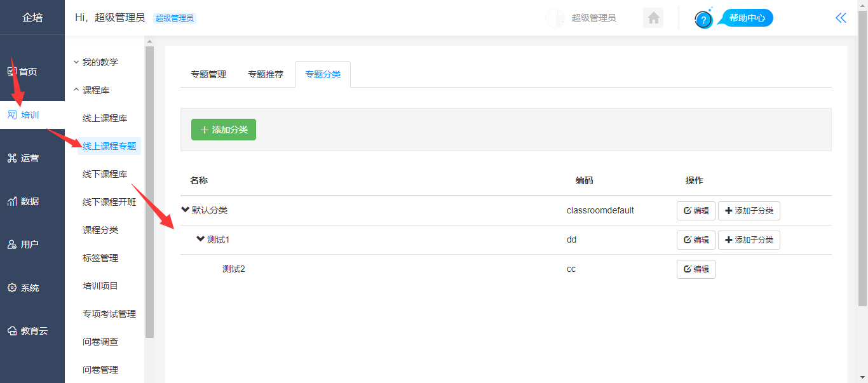Viewport: 868px width, 383px height.
Task: Collapse the panel with double chevron icon
Action: (x=841, y=18)
